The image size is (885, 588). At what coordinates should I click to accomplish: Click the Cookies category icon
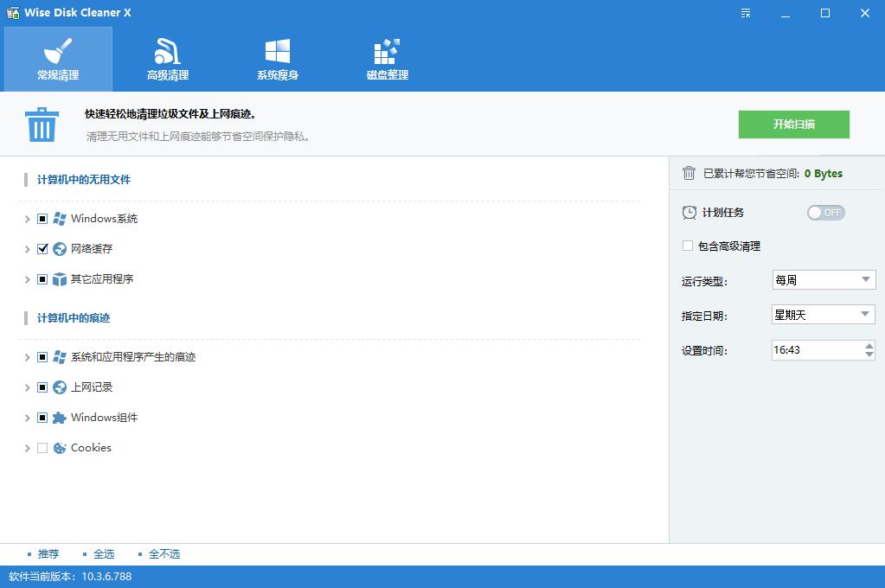(59, 448)
